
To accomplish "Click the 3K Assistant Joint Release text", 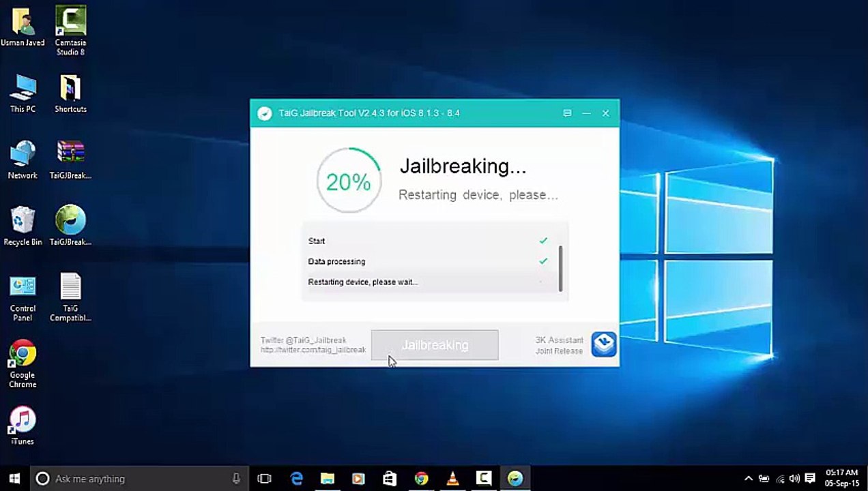I will pos(560,345).
